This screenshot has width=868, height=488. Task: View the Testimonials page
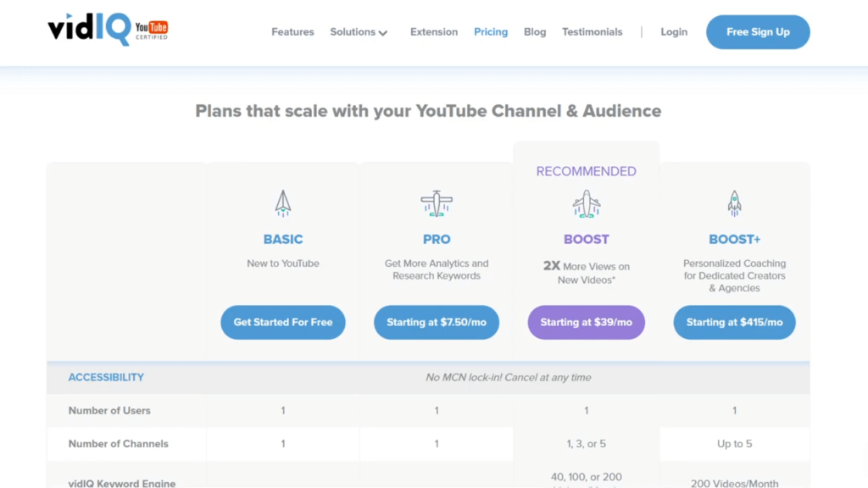593,32
